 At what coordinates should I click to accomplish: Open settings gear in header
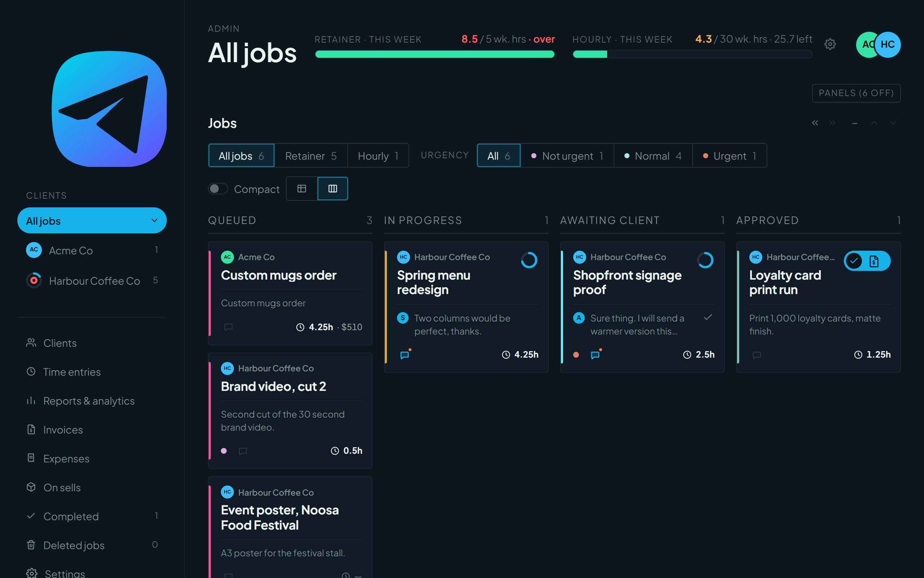(x=830, y=44)
